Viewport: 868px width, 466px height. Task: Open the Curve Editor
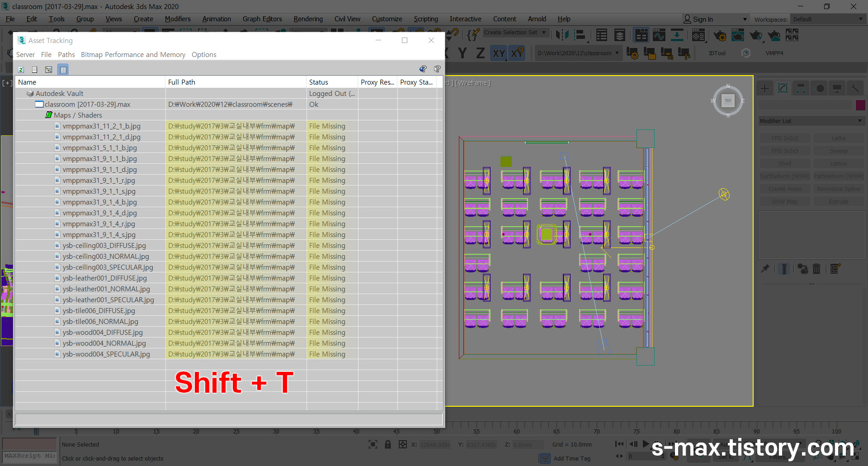(x=659, y=35)
